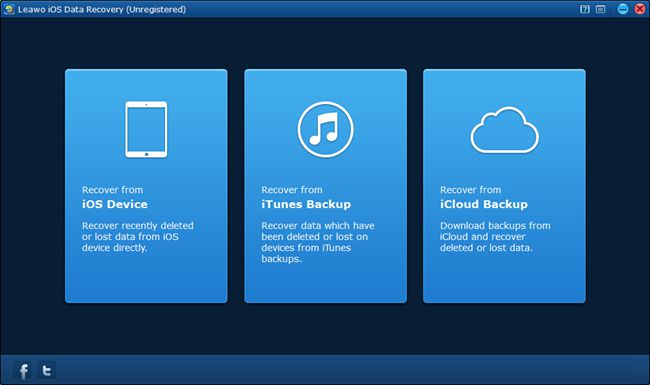Click 'Recover from' label above iTunes Backup

tap(292, 190)
